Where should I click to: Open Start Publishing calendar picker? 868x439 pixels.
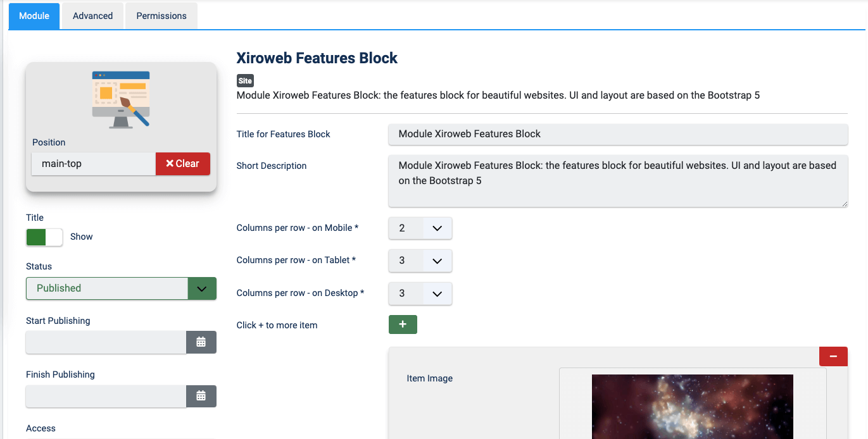[x=201, y=342]
